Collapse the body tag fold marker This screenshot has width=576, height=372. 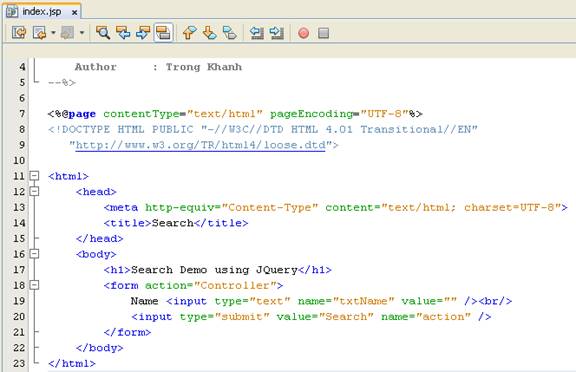[34, 254]
